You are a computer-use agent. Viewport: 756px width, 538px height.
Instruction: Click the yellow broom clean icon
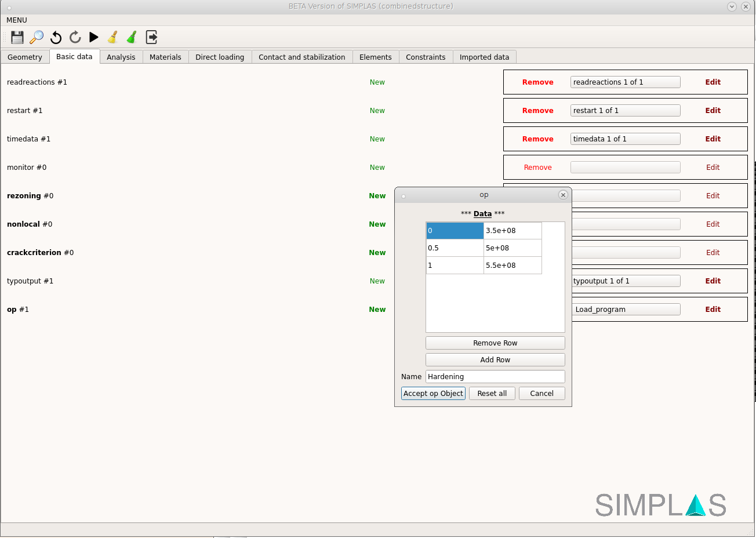click(x=113, y=37)
